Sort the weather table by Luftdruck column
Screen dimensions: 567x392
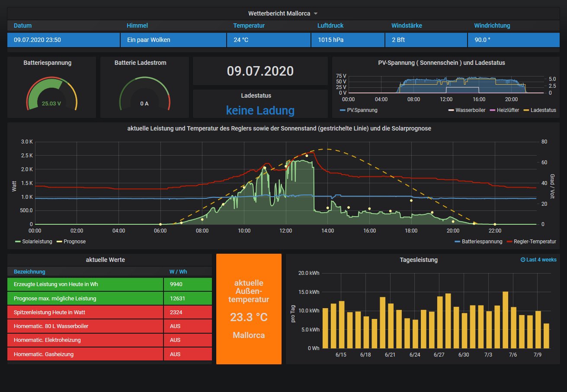tap(330, 25)
